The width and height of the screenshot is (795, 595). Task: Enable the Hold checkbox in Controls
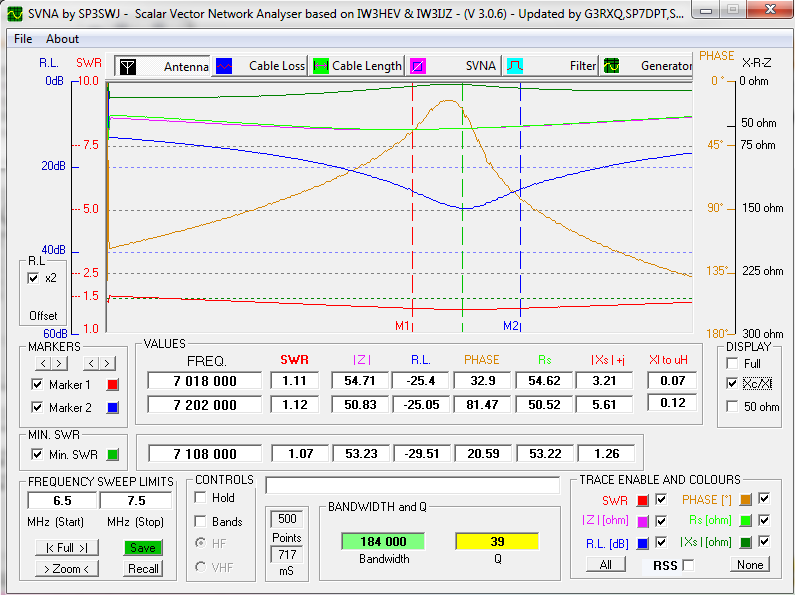click(201, 498)
